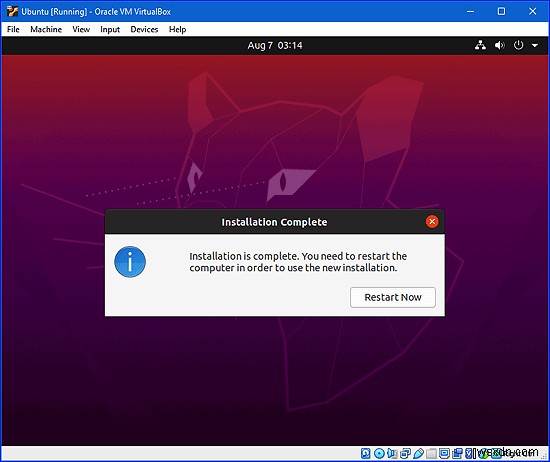Open the Help menu
This screenshot has width=550, height=462.
[x=177, y=29]
